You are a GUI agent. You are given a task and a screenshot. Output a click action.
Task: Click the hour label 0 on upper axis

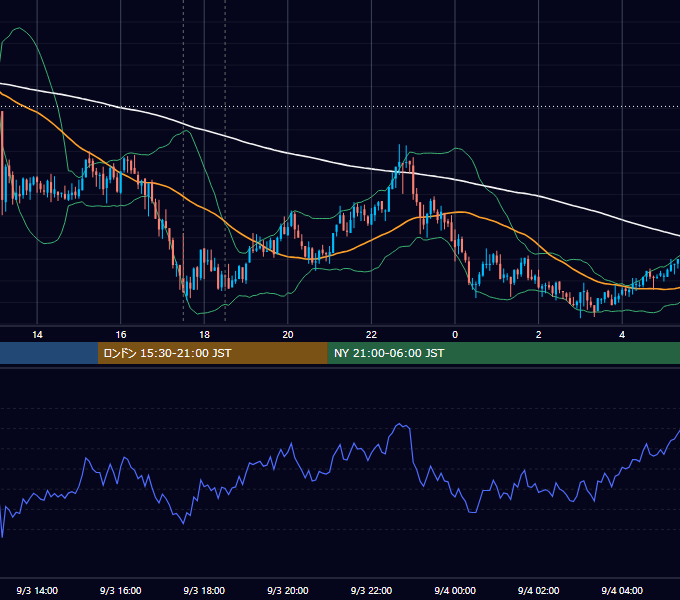455,335
